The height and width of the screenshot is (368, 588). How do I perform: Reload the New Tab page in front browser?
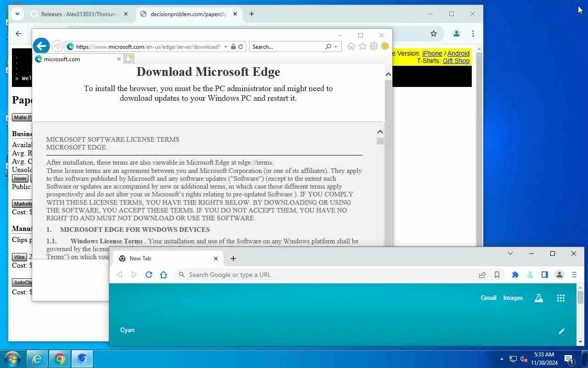[x=149, y=275]
